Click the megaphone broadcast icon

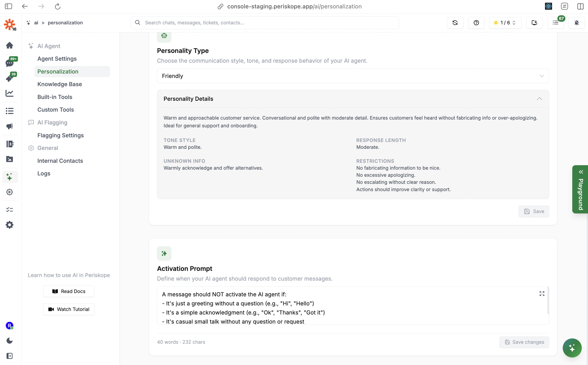click(x=10, y=126)
